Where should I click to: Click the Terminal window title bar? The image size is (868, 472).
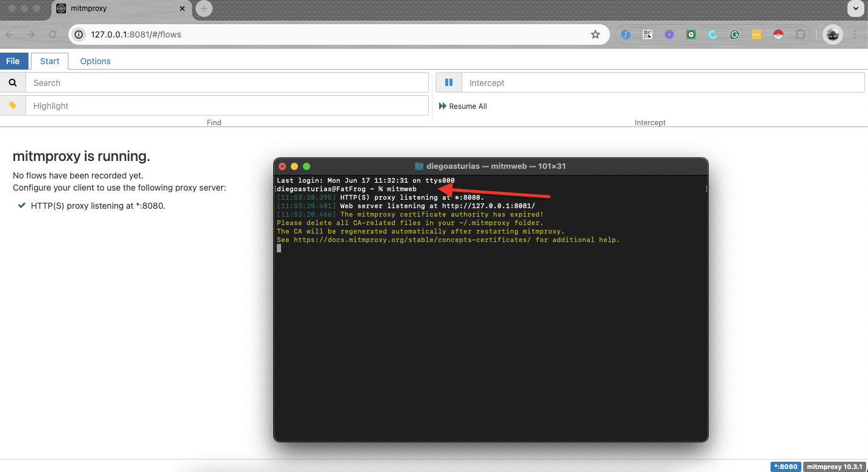491,166
